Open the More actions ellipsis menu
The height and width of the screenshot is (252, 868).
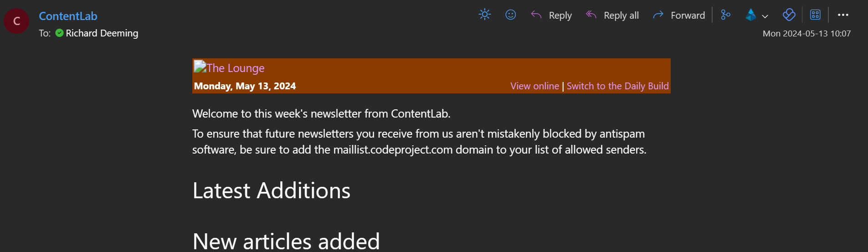[x=843, y=15]
